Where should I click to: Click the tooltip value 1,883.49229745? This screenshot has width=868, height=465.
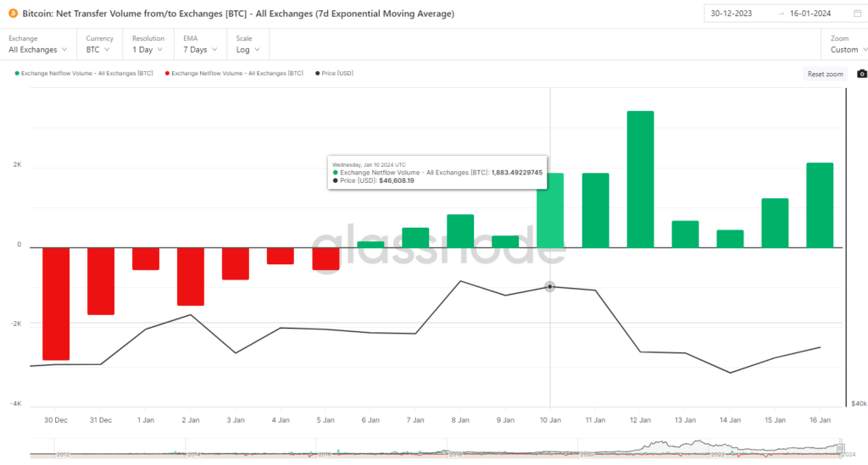pyautogui.click(x=517, y=173)
